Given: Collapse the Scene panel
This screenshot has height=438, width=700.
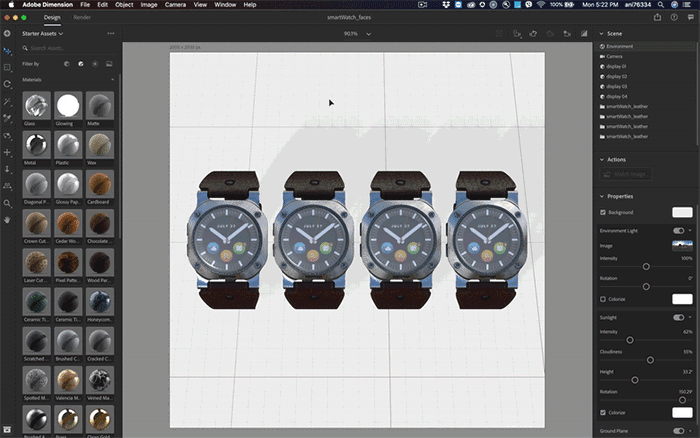Looking at the screenshot, I should pyautogui.click(x=601, y=33).
